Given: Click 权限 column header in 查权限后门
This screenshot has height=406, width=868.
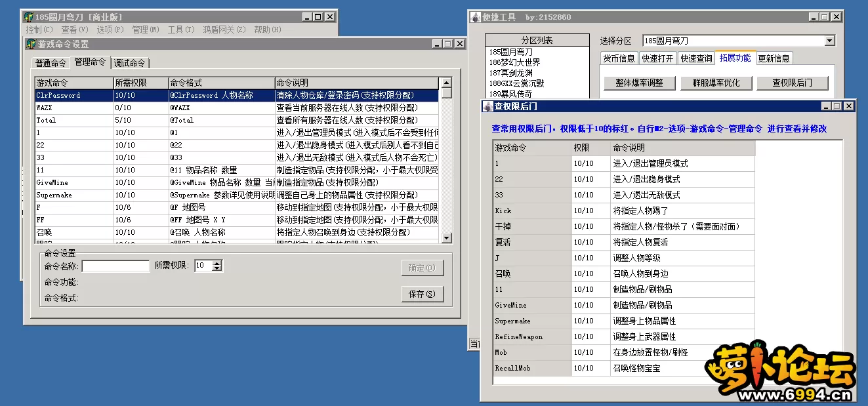Looking at the screenshot, I should (x=590, y=148).
